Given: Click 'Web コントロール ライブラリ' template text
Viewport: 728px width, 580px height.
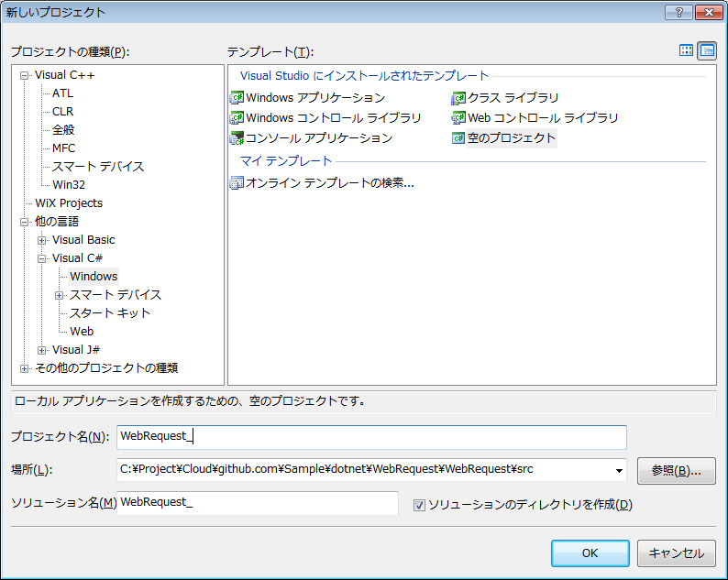Looking at the screenshot, I should [x=543, y=118].
